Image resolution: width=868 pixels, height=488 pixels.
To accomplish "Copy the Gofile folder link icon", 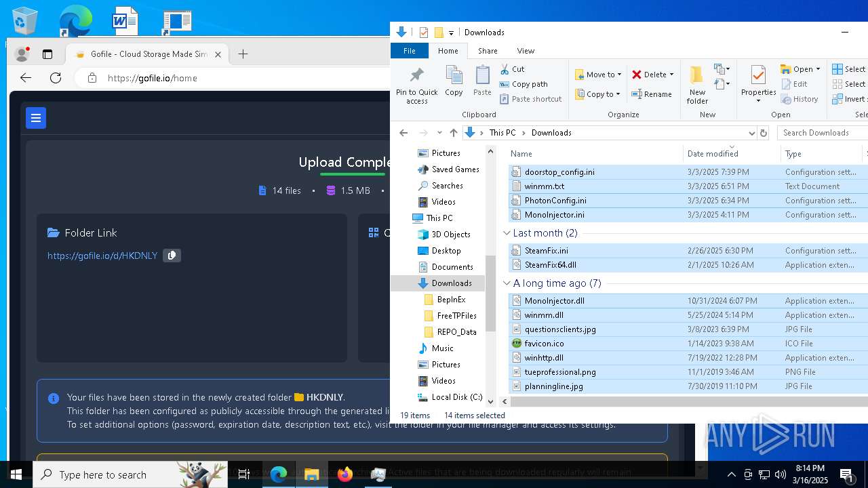I will click(x=172, y=256).
